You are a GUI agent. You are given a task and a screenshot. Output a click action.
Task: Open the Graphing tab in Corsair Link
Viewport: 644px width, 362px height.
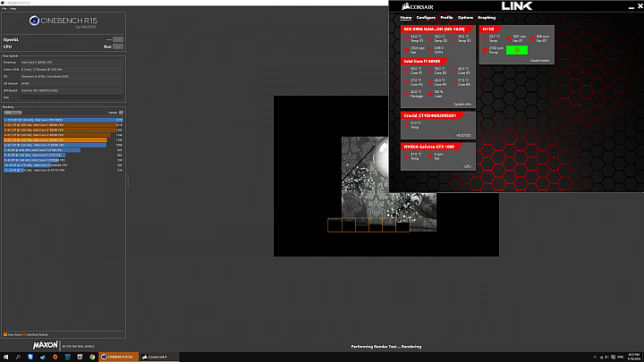[x=487, y=18]
